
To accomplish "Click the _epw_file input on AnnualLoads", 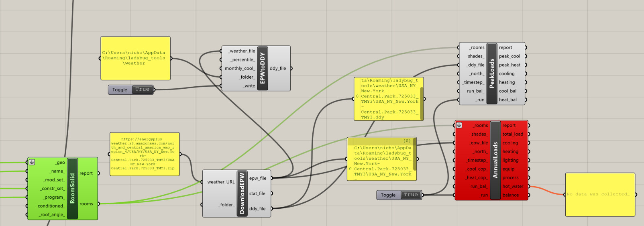I will pyautogui.click(x=479, y=143).
